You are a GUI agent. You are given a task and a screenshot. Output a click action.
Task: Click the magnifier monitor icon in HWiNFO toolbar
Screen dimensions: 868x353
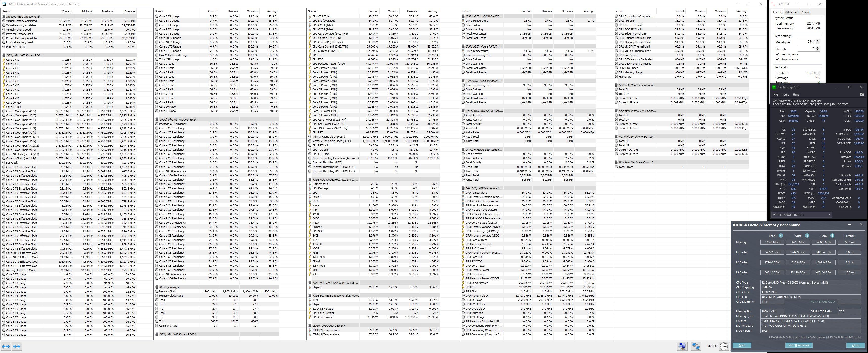click(x=682, y=346)
